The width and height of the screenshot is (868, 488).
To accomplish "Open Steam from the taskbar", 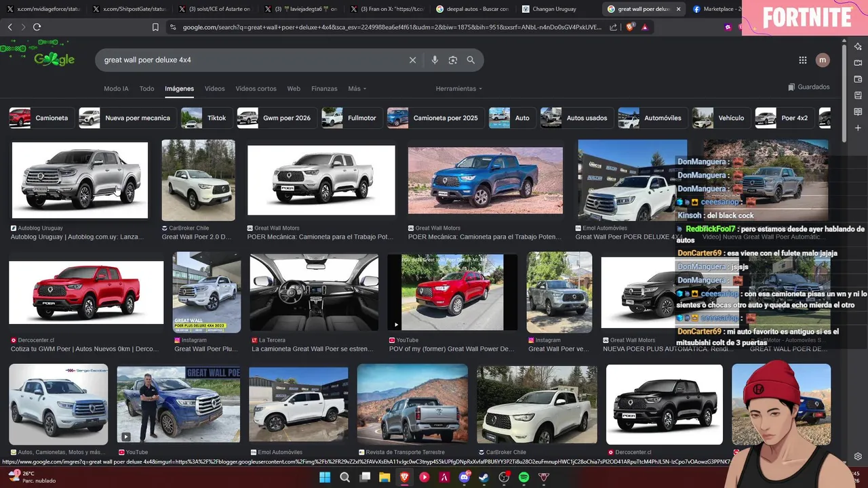I will click(x=484, y=477).
